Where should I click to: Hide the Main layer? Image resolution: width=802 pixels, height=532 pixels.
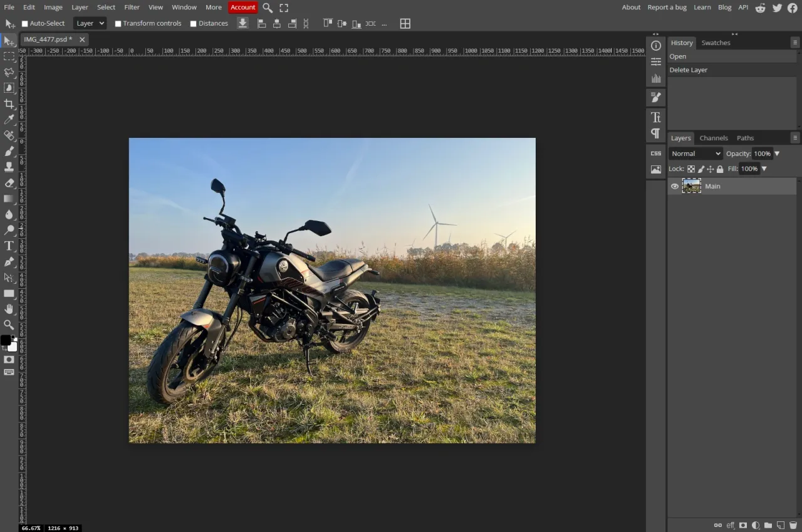675,186
